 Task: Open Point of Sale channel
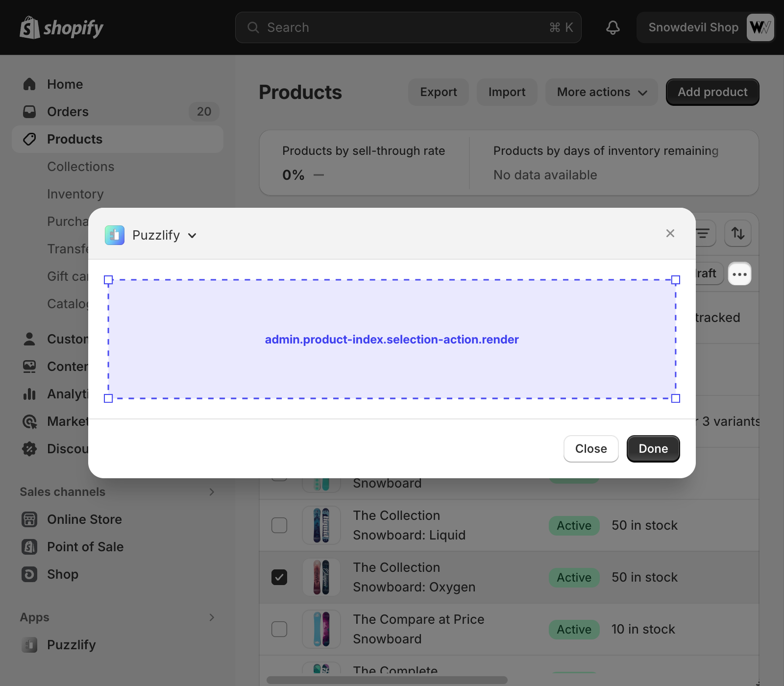tap(85, 547)
